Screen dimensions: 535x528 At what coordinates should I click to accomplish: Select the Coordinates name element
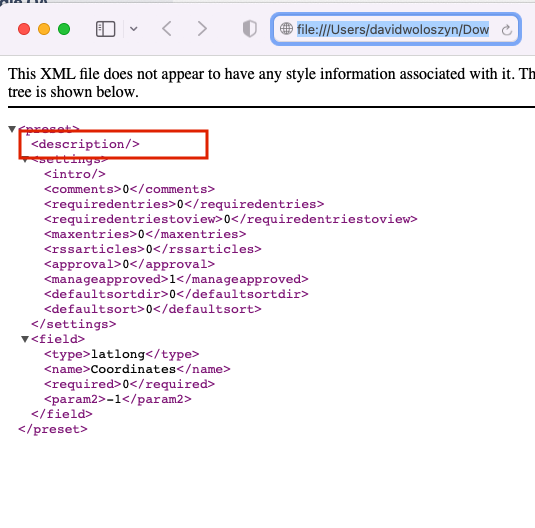(x=137, y=369)
